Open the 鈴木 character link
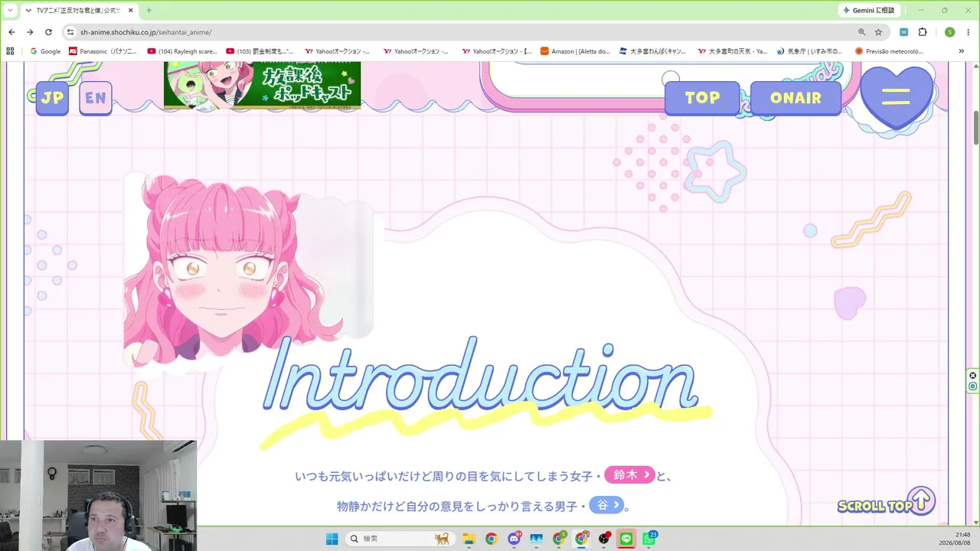 click(x=630, y=475)
